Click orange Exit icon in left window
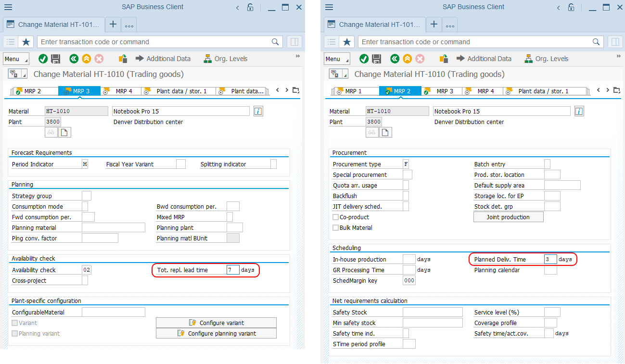The height and width of the screenshot is (364, 625). tap(86, 59)
